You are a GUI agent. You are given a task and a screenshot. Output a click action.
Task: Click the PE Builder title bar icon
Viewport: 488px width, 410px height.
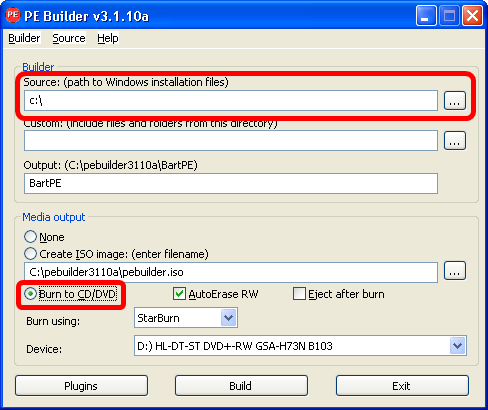pyautogui.click(x=13, y=15)
